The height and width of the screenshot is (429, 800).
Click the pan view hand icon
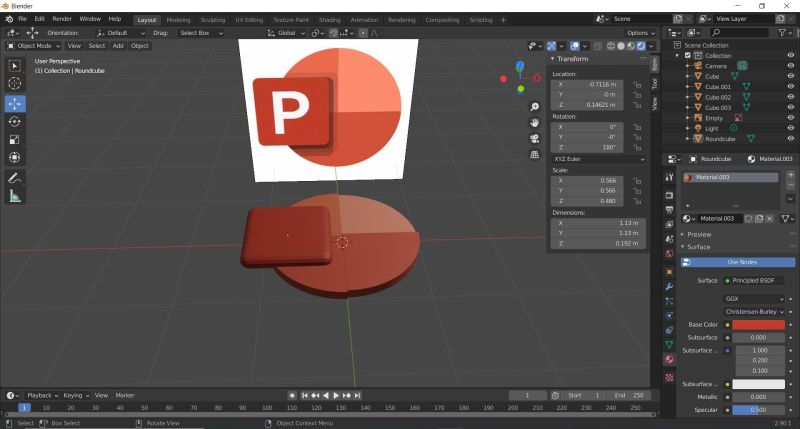point(534,123)
